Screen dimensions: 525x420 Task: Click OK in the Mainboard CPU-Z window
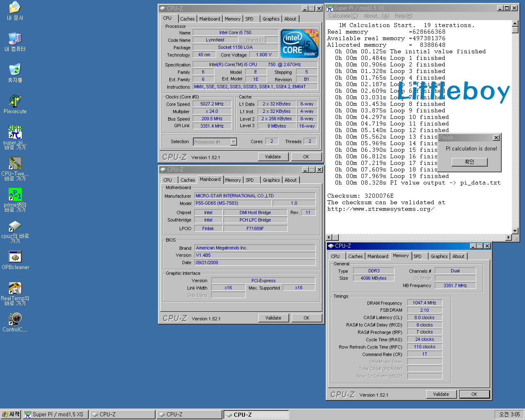click(306, 318)
